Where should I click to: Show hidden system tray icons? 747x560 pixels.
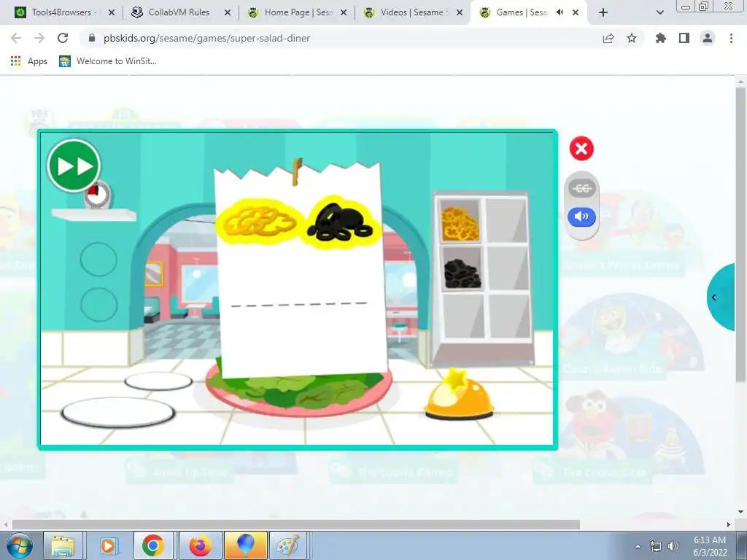[x=638, y=546]
